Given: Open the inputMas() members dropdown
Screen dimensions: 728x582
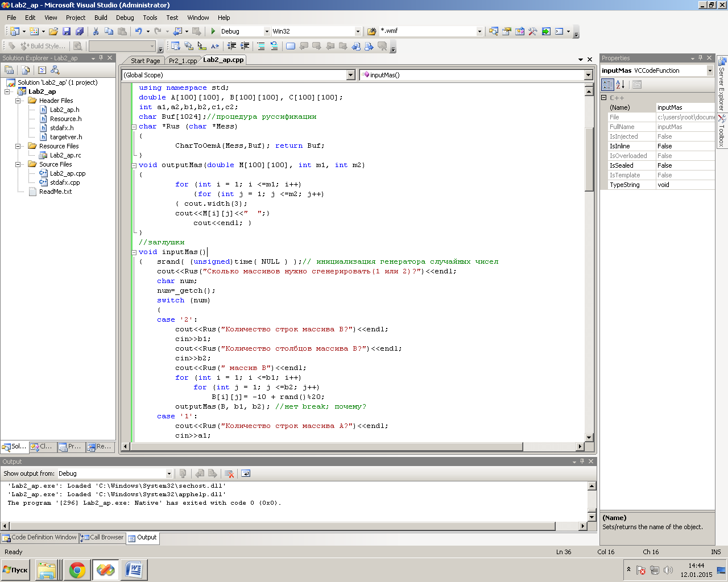Looking at the screenshot, I should click(588, 75).
